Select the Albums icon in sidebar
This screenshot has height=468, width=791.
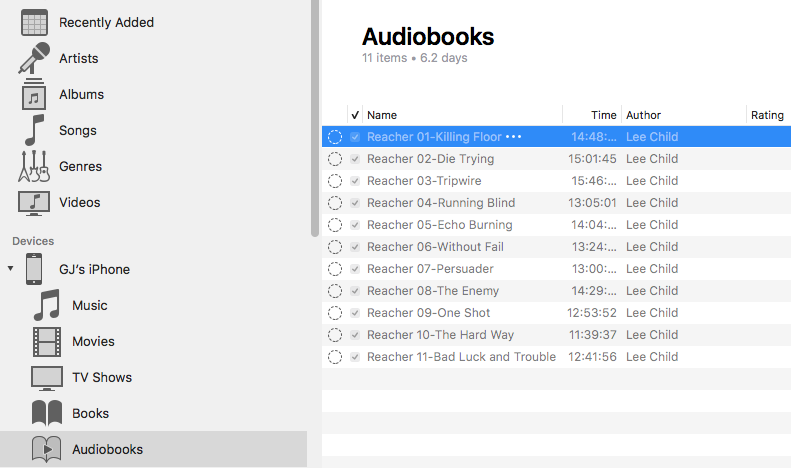[34, 94]
